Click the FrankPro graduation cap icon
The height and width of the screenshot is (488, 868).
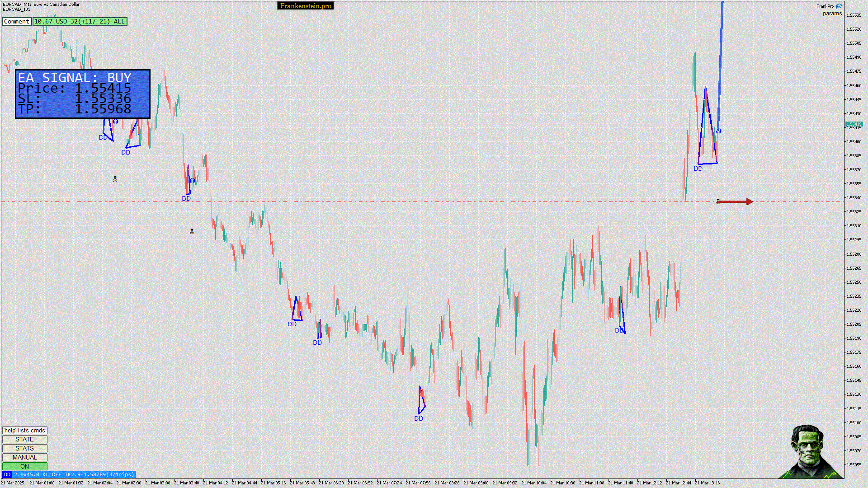pos(839,6)
